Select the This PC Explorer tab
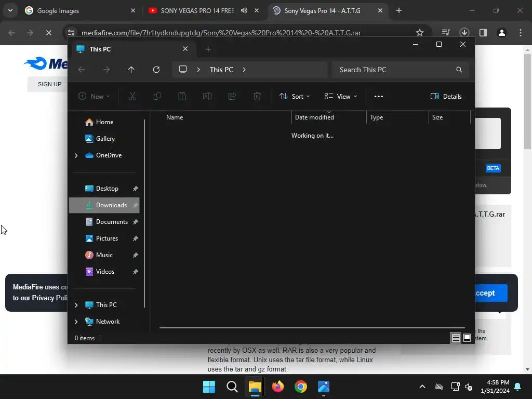 132,49
